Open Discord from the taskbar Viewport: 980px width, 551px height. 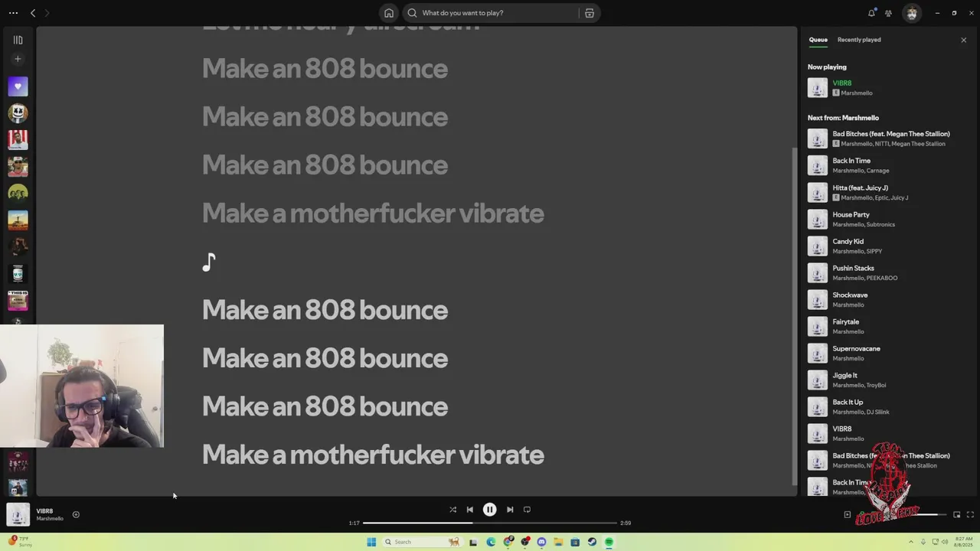[541, 542]
